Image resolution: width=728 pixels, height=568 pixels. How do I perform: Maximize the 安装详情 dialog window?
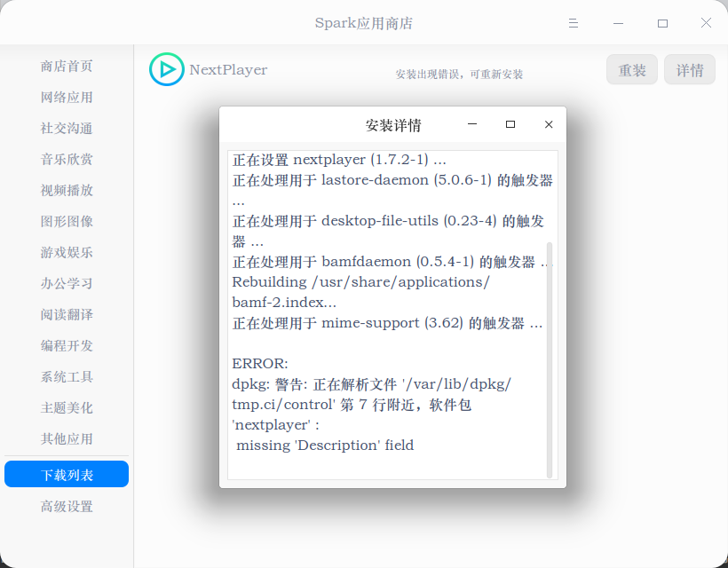coord(510,124)
